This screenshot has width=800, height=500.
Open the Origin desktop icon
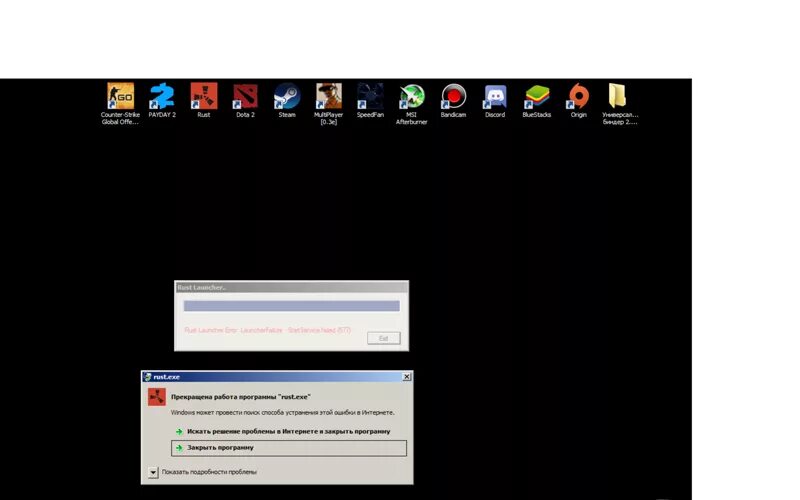tap(579, 96)
